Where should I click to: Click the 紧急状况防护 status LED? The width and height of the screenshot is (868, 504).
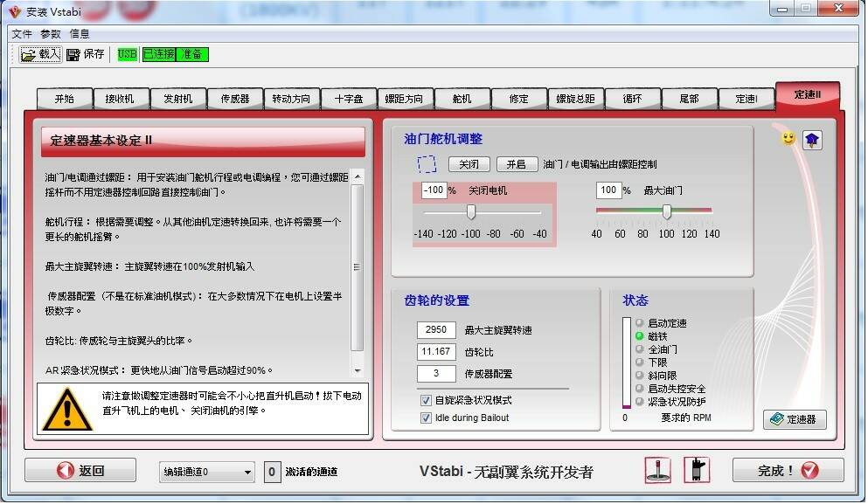point(639,402)
